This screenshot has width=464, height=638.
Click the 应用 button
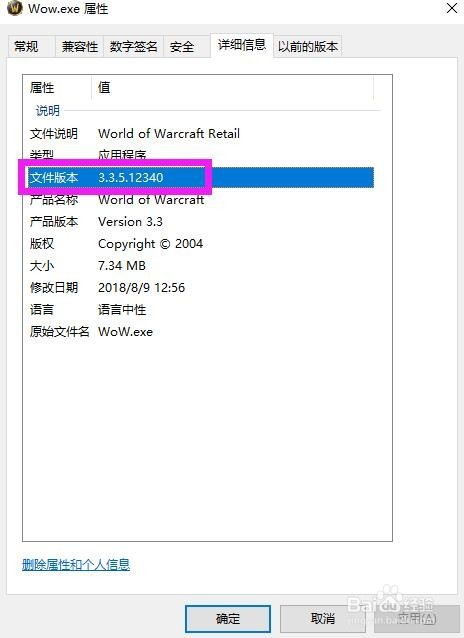pos(417,619)
